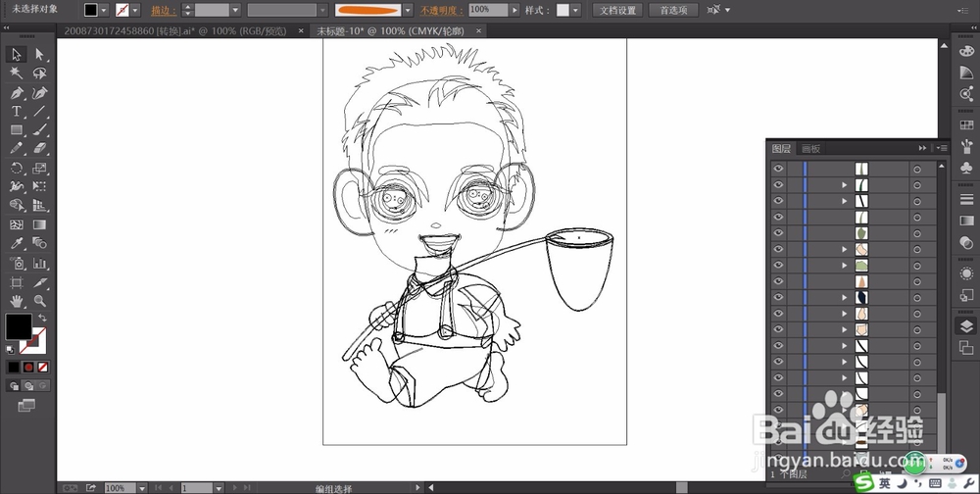Select the Direct Selection tool

coord(39,55)
